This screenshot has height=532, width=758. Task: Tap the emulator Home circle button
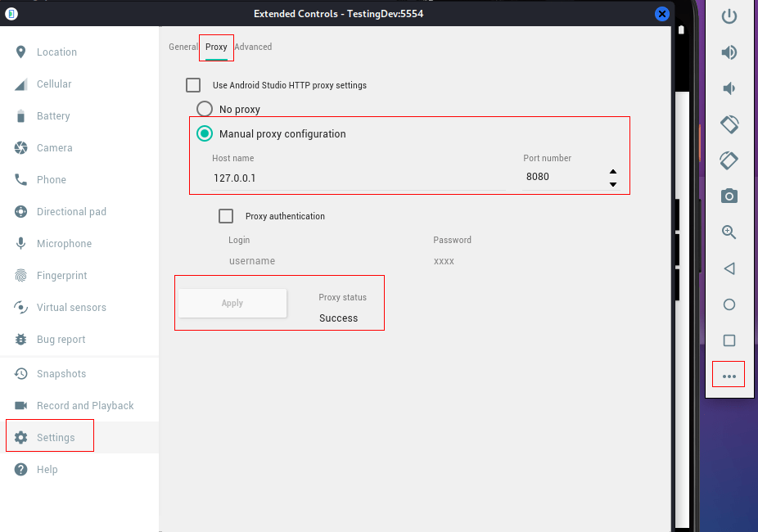[729, 304]
